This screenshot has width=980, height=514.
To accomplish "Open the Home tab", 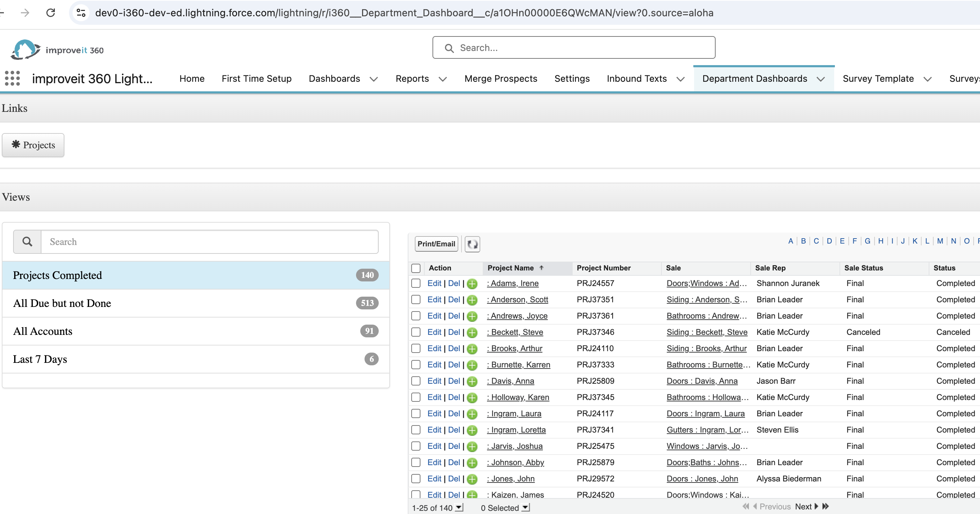I will 192,79.
